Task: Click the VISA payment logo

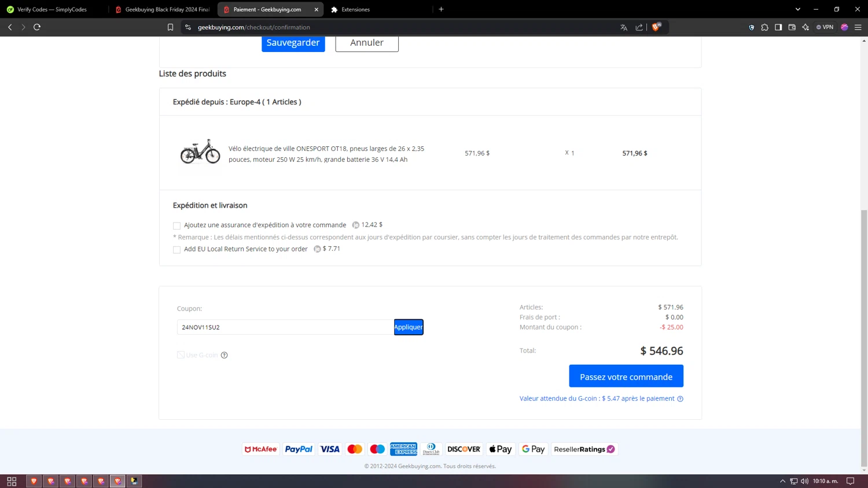Action: 330,449
